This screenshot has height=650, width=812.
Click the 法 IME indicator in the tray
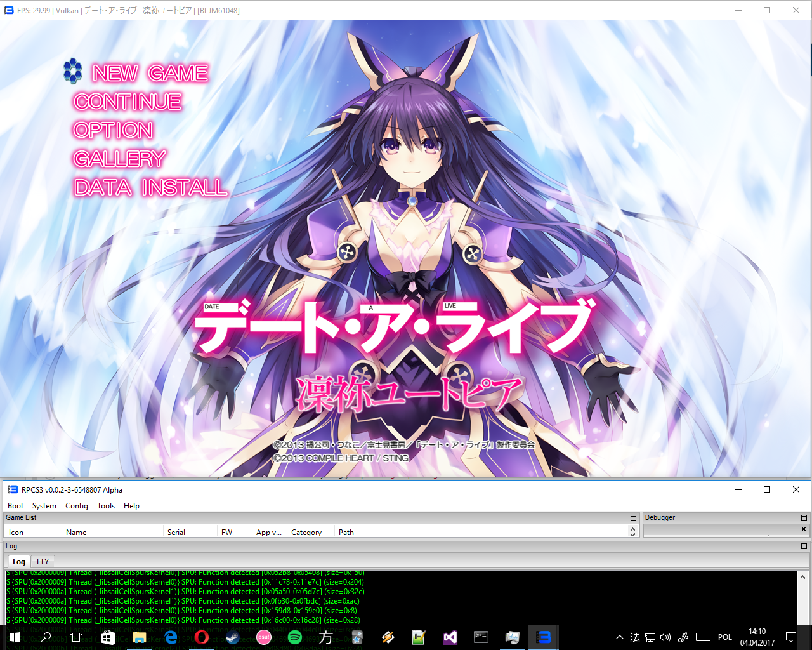tap(635, 637)
